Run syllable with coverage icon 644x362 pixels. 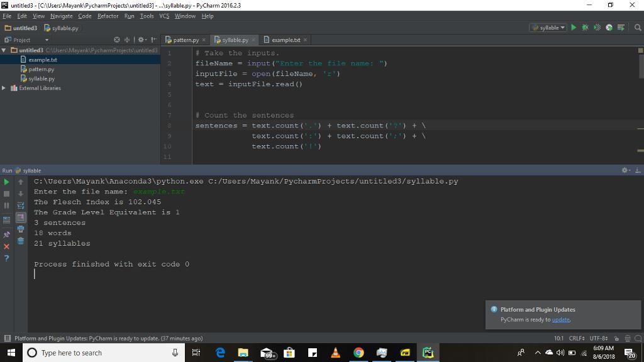click(x=597, y=28)
